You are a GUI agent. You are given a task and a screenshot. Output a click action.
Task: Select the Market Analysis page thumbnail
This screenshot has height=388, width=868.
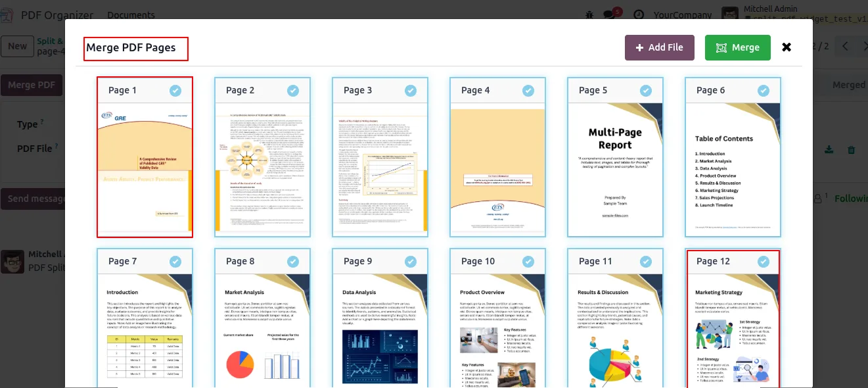[x=263, y=331]
